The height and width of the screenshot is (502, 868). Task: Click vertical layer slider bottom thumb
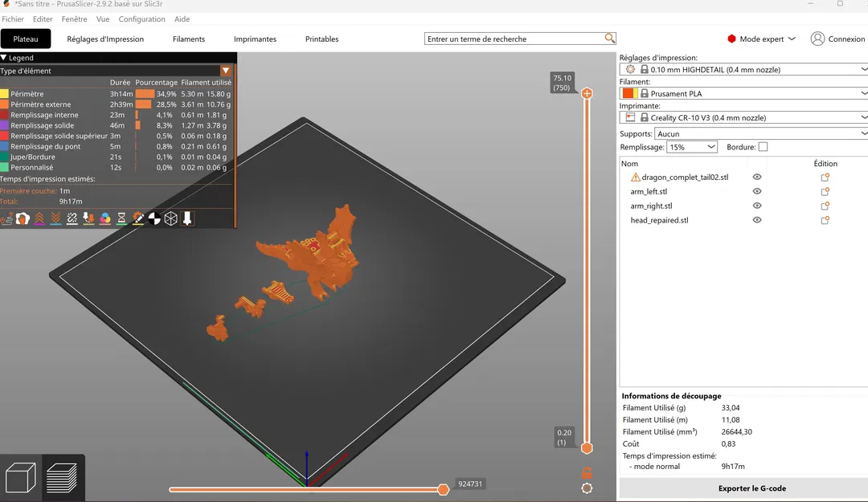point(587,447)
